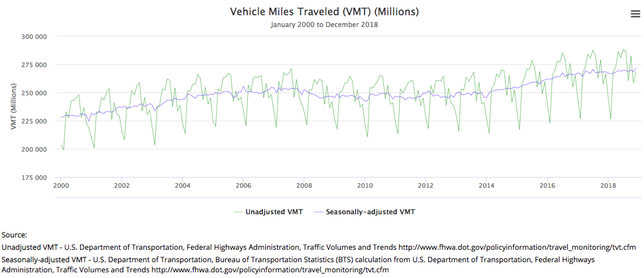Open the FHWA URL ending the Seasonally-adjusted source
Image resolution: width=644 pixels, height=278 pixels.
270,270
